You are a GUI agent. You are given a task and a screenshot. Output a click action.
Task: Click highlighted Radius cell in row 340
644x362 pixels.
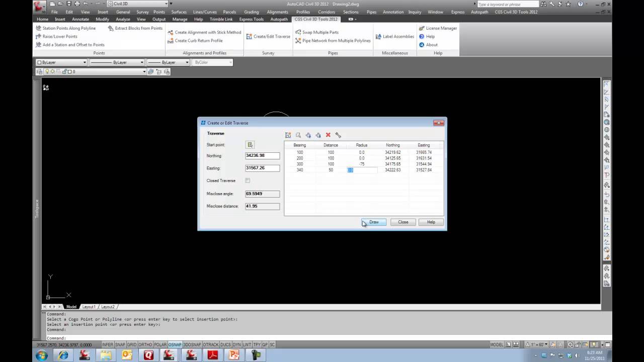click(362, 170)
